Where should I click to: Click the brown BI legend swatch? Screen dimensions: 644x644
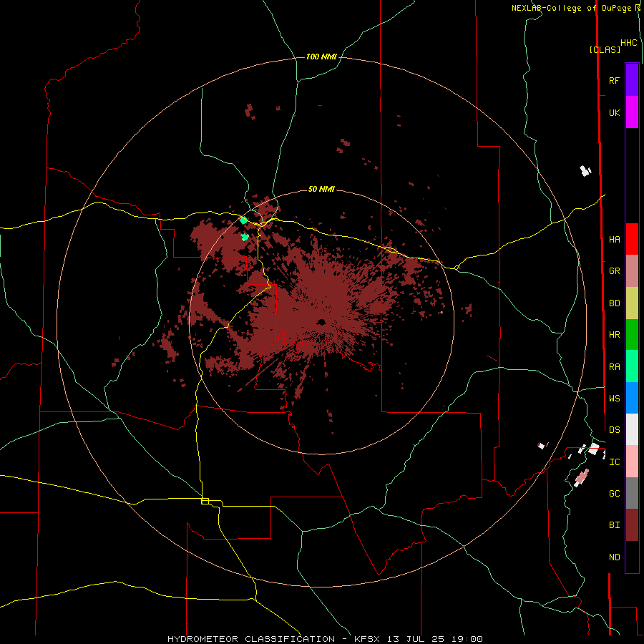pos(632,525)
